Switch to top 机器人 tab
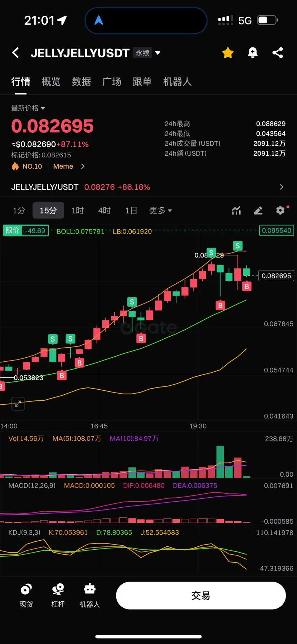Viewport: 297px width, 644px height. point(177,82)
